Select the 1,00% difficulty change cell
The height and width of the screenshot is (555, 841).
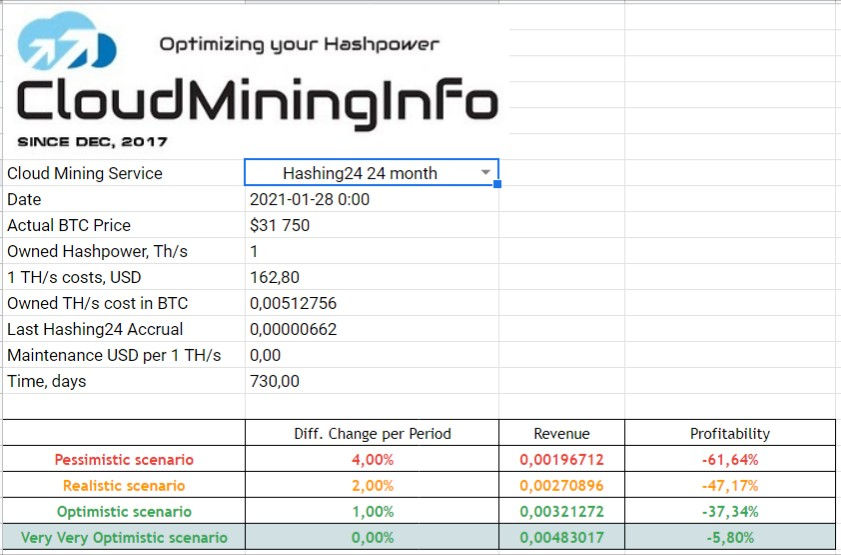pyautogui.click(x=372, y=512)
